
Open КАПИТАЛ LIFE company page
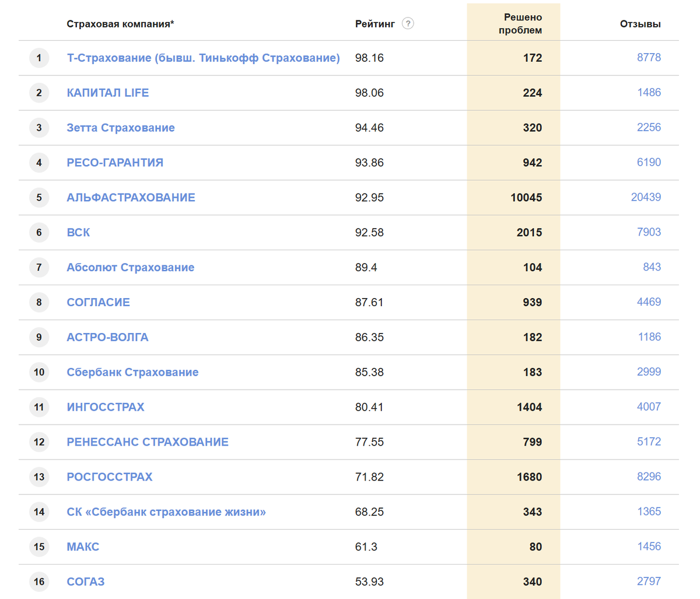tap(108, 93)
